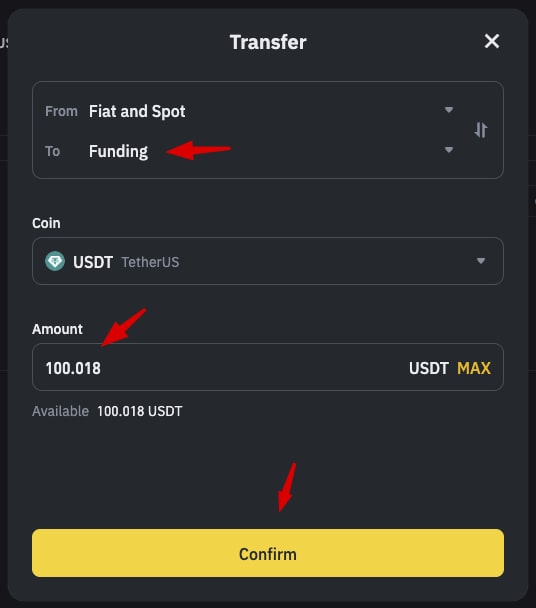The height and width of the screenshot is (608, 536).
Task: Click the TetherUS coin description
Action: (x=150, y=262)
